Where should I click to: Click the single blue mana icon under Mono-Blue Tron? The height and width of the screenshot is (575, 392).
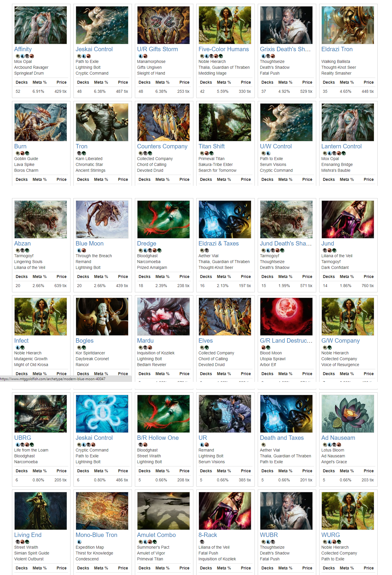79,542
